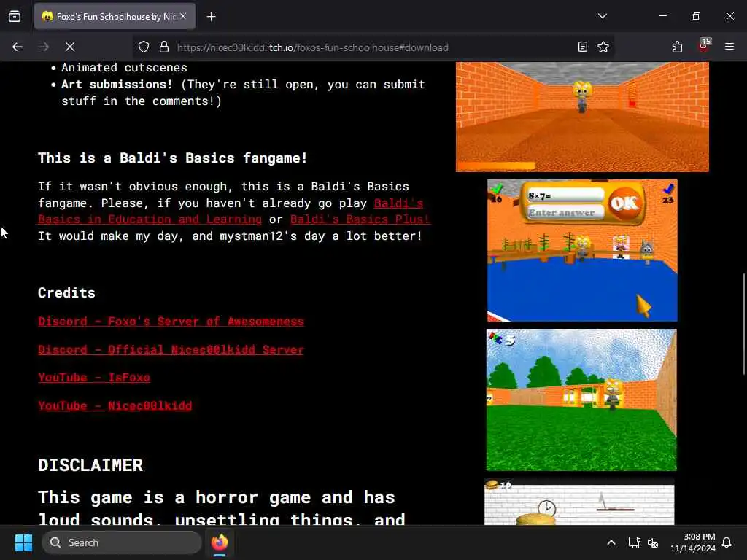View the orange brick hallway screenshot
747x560 pixels.
coord(582,117)
